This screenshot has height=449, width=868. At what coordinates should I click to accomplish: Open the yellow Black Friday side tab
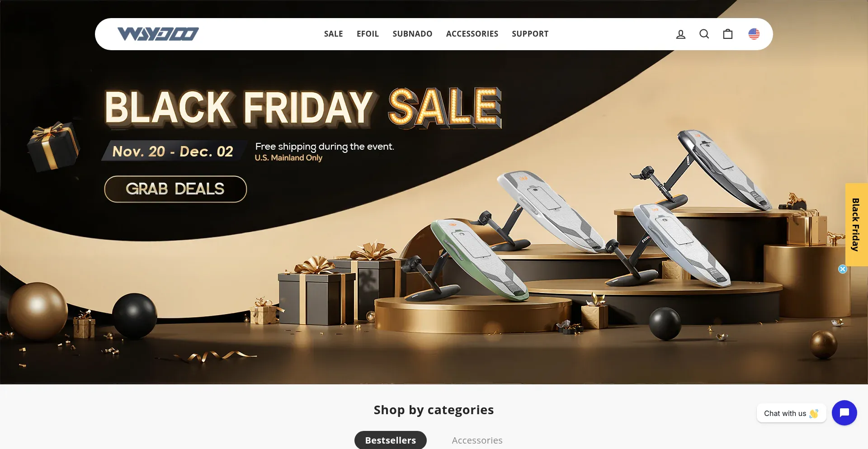click(x=856, y=224)
